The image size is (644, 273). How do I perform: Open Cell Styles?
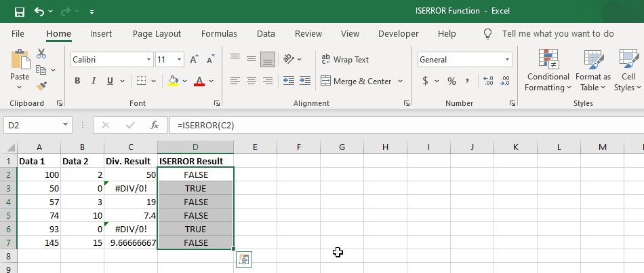click(x=628, y=70)
